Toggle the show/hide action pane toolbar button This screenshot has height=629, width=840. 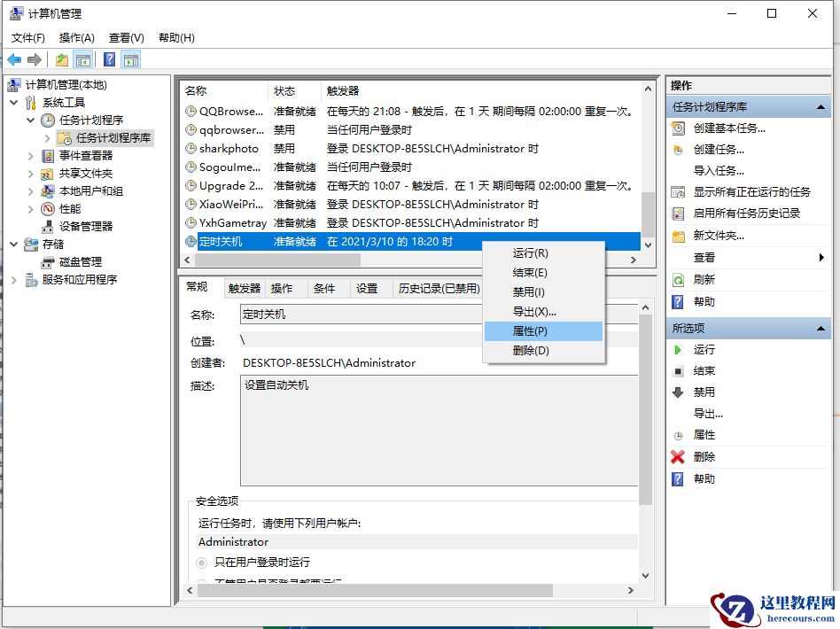[x=130, y=59]
